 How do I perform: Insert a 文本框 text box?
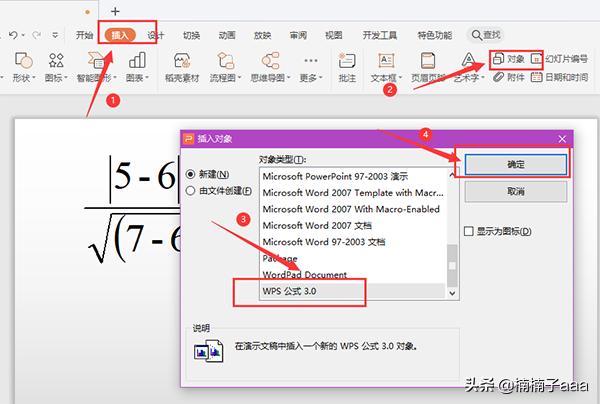pyautogui.click(x=386, y=67)
